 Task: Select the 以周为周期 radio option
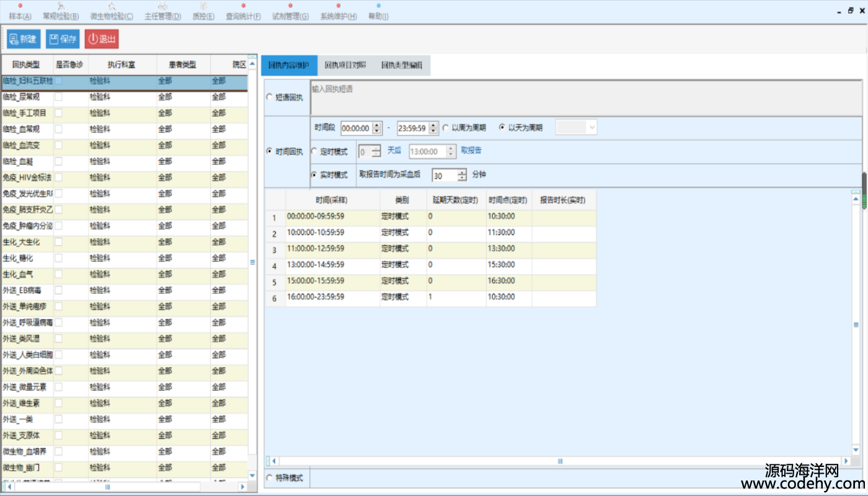pos(446,128)
